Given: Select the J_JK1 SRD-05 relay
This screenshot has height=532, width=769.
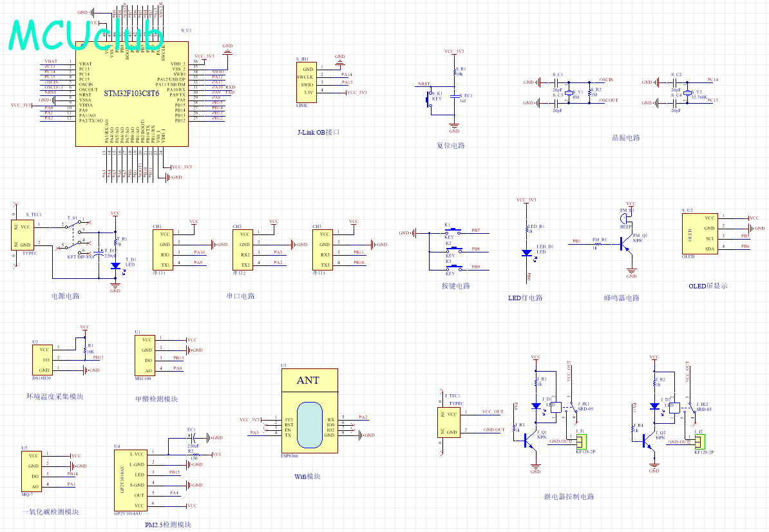Looking at the screenshot, I should (x=564, y=408).
